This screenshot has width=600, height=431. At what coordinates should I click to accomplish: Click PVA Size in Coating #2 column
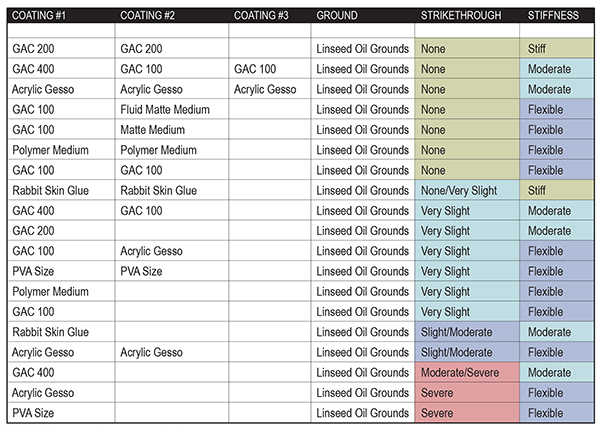pos(171,271)
